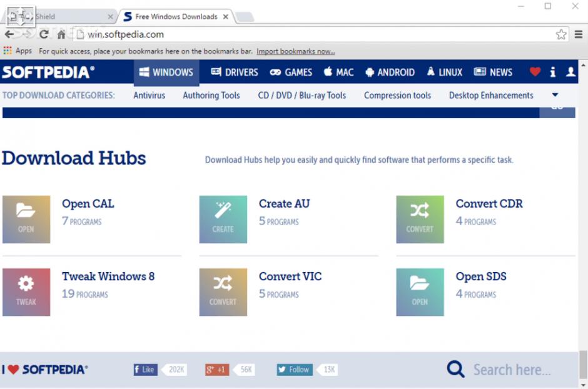Screen dimensions: 588x389
Task: Click the user account icon
Action: coord(570,71)
